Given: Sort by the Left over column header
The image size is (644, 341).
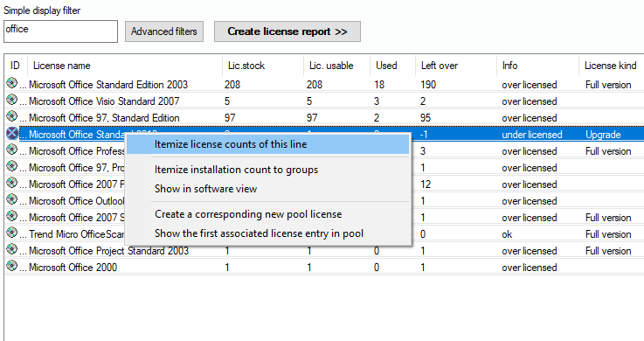Looking at the screenshot, I should (456, 66).
